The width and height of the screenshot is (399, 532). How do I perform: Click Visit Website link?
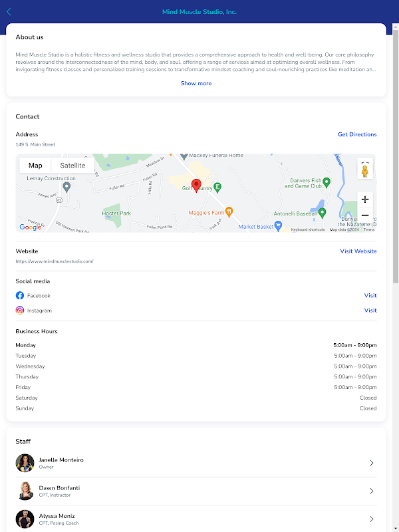[358, 251]
